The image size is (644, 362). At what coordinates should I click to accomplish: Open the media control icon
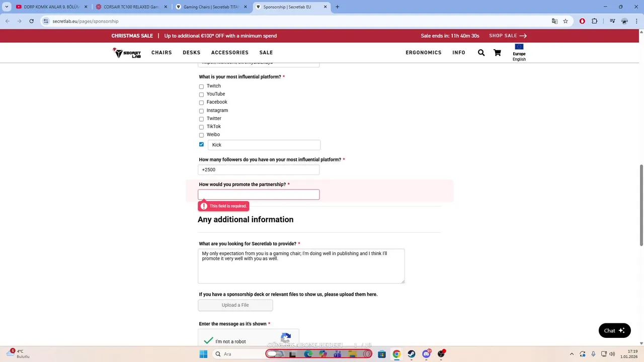[612, 21]
